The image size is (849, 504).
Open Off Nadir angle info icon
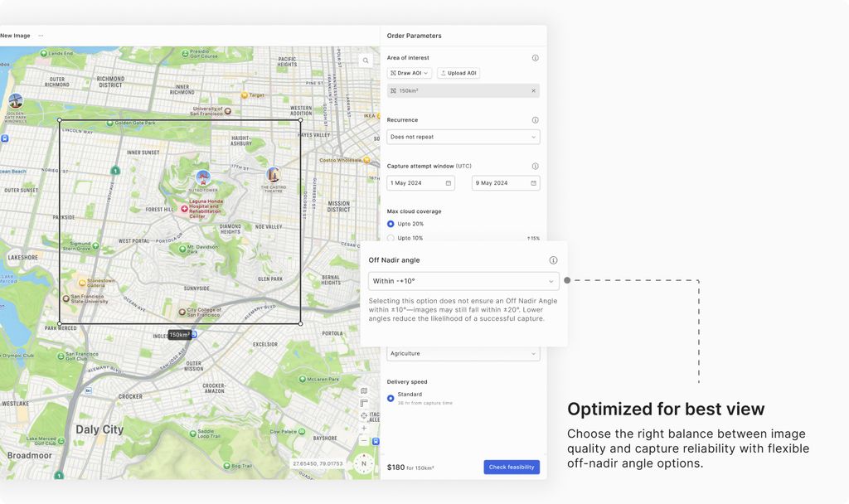(x=553, y=260)
